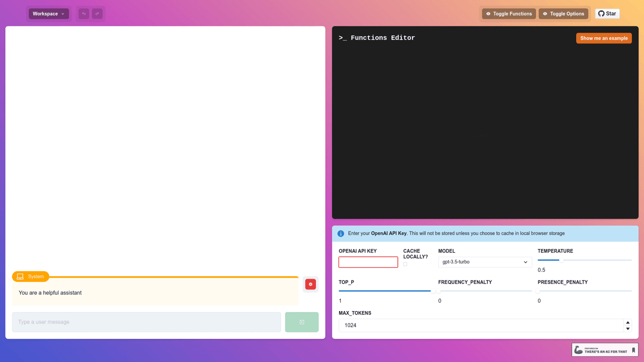Toggle Functions panel visibility
Image resolution: width=644 pixels, height=362 pixels.
click(x=509, y=14)
